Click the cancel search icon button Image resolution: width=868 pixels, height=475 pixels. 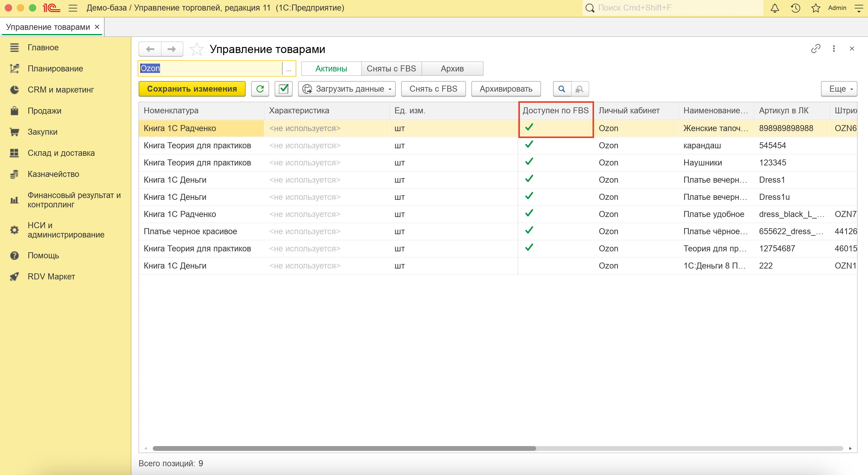579,89
